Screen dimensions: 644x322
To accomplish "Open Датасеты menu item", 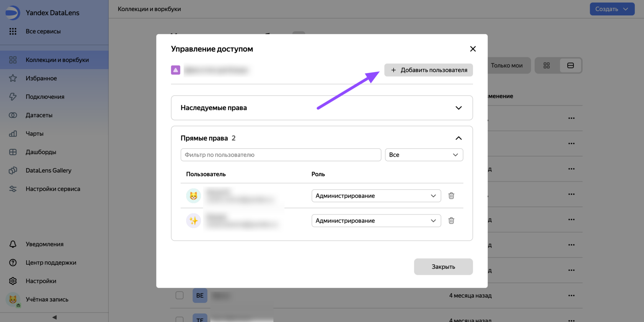I will (54, 115).
